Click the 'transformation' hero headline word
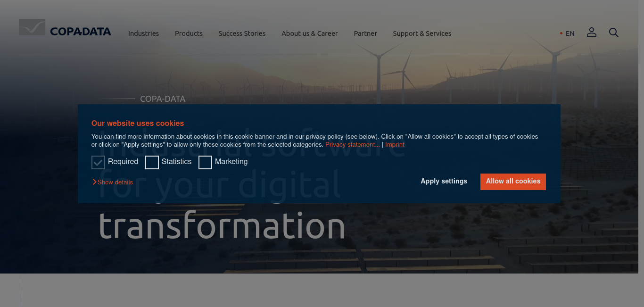The width and height of the screenshot is (644, 307). [x=222, y=226]
